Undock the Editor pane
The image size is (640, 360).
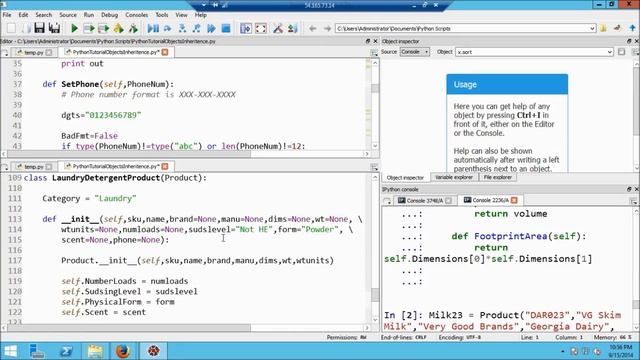[368, 41]
